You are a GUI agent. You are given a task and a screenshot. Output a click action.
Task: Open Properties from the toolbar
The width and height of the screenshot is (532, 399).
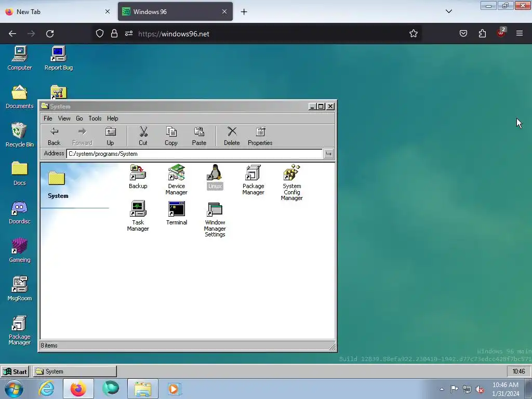(260, 136)
